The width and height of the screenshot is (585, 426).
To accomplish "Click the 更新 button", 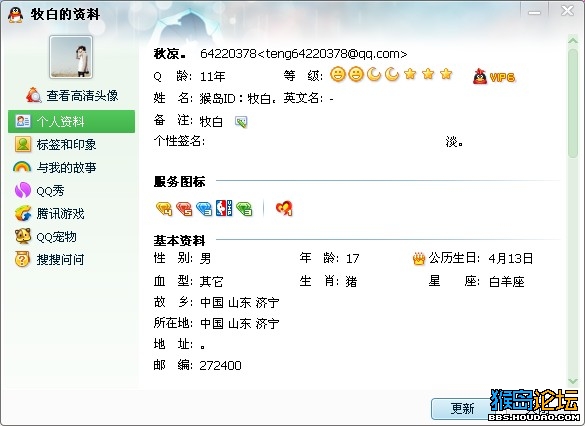I will tap(462, 408).
